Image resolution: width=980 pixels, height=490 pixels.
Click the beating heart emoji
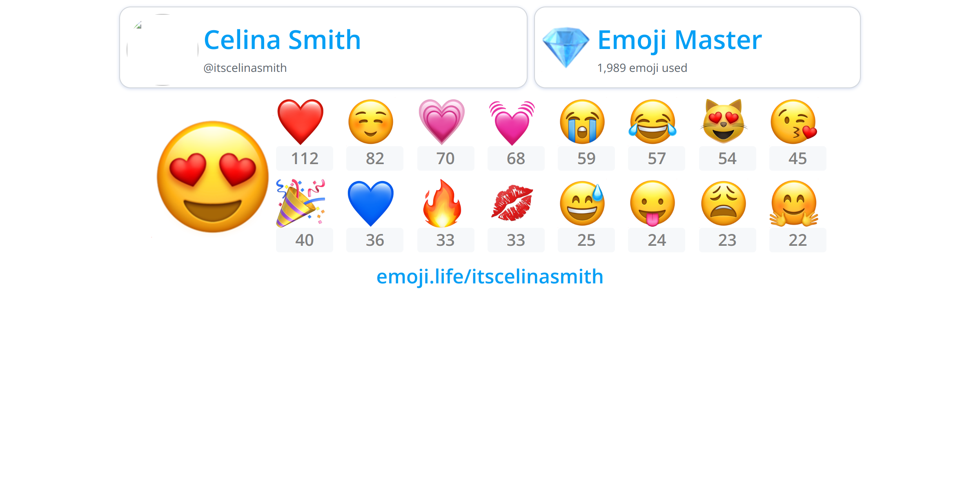point(512,122)
